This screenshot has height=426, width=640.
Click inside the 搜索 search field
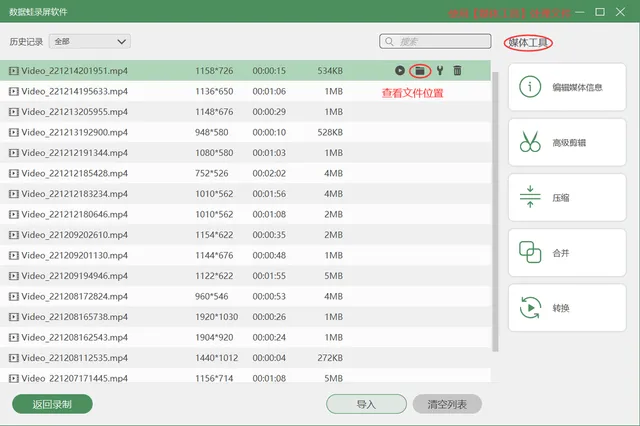point(435,41)
